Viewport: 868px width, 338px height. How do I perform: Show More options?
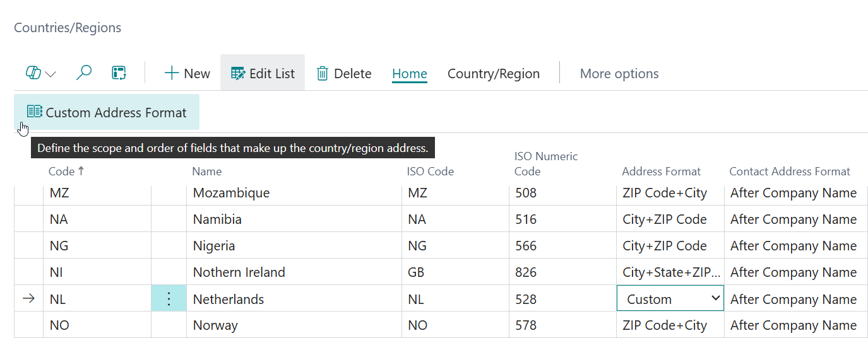point(619,74)
